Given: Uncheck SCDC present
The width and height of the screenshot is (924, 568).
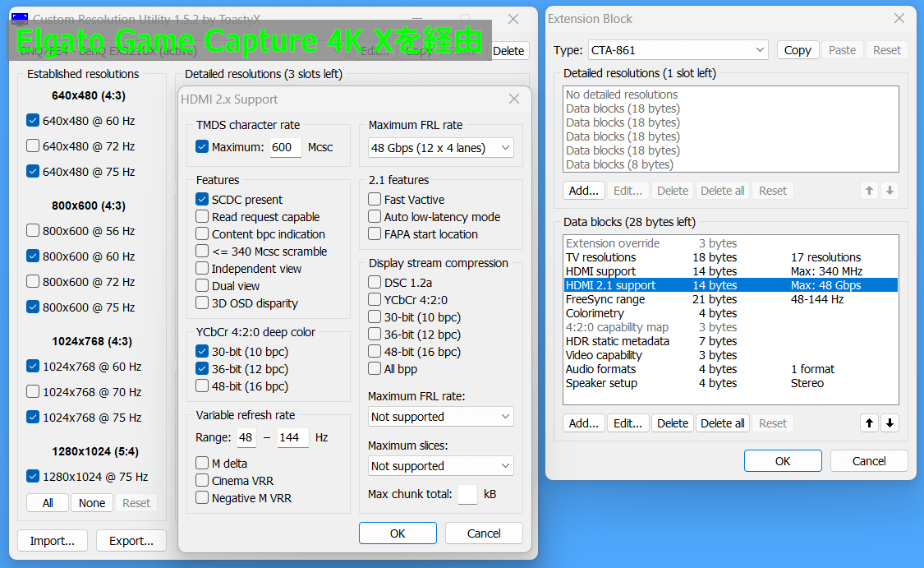Looking at the screenshot, I should [202, 200].
